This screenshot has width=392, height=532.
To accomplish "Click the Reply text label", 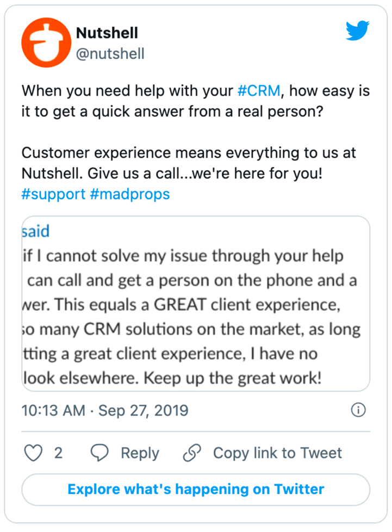I will 140,453.
